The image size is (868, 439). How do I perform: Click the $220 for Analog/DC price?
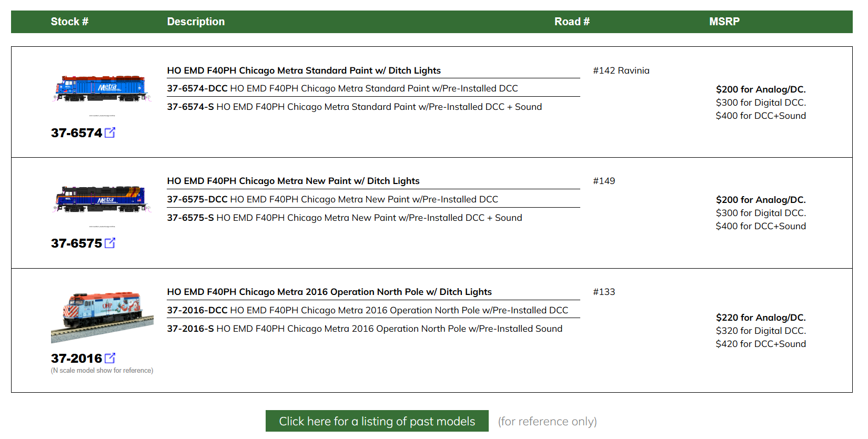[760, 318]
